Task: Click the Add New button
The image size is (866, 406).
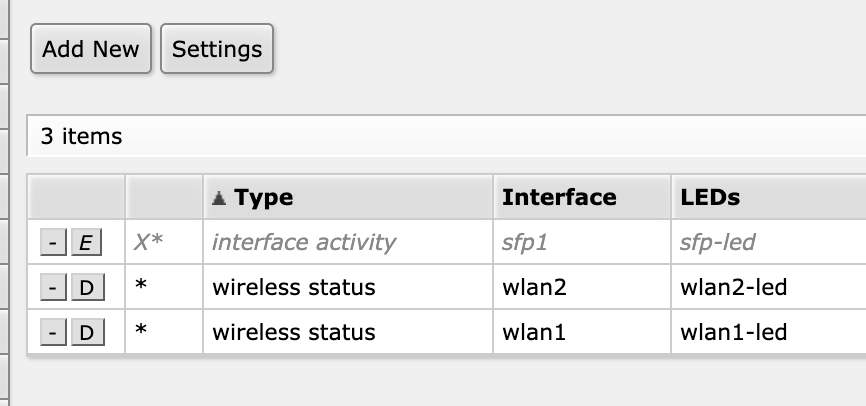Action: tap(91, 49)
